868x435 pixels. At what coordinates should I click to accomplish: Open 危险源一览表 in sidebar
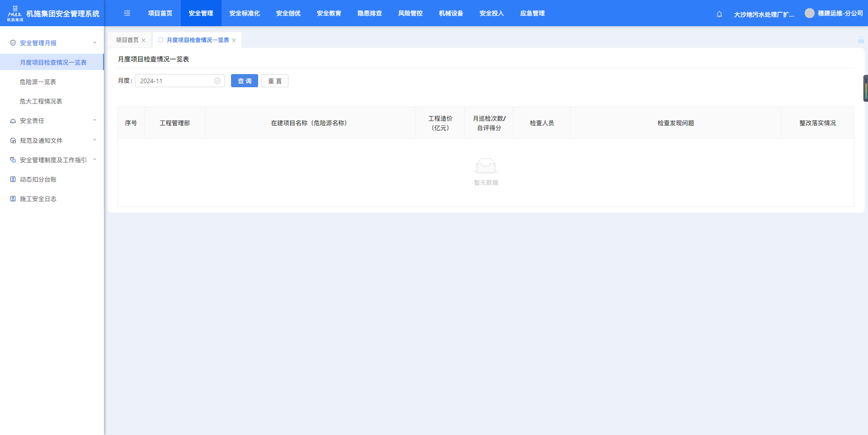click(38, 82)
